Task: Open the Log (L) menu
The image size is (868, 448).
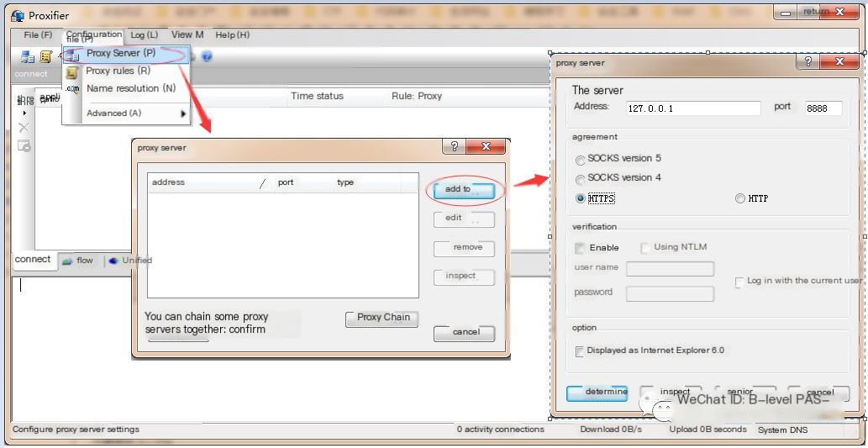Action: point(145,35)
